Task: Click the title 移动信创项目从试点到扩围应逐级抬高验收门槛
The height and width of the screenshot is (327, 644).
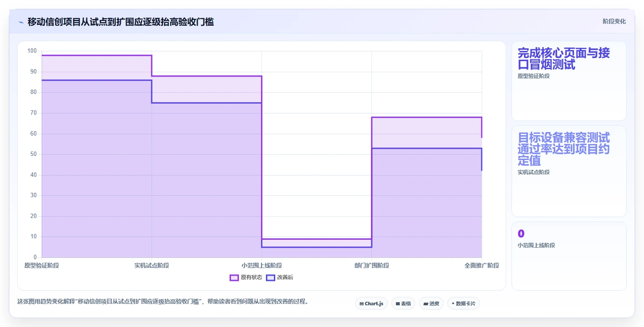Action: (x=121, y=22)
